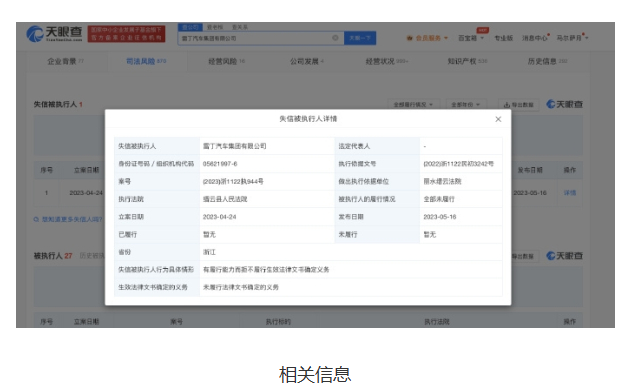Click the 天眼查 watermark in 被执行人 section
Screen dimensions: 634x392
(564, 256)
